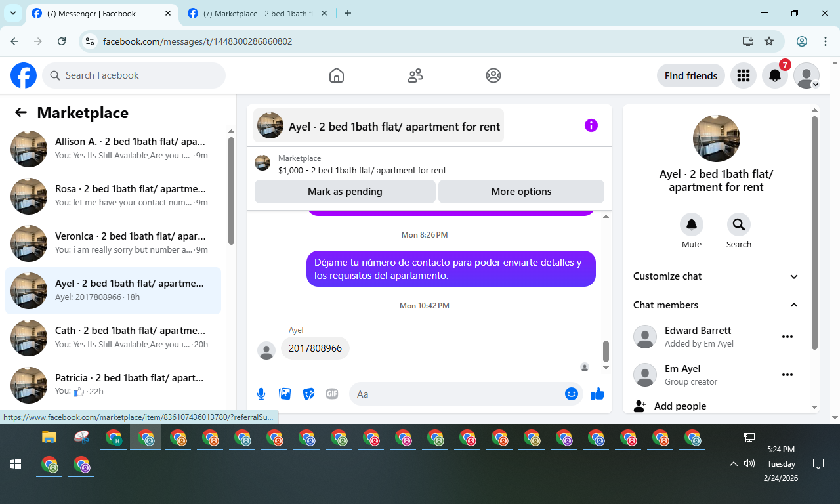Go back with the Marketplace arrow
840x504 pixels.
click(x=21, y=112)
